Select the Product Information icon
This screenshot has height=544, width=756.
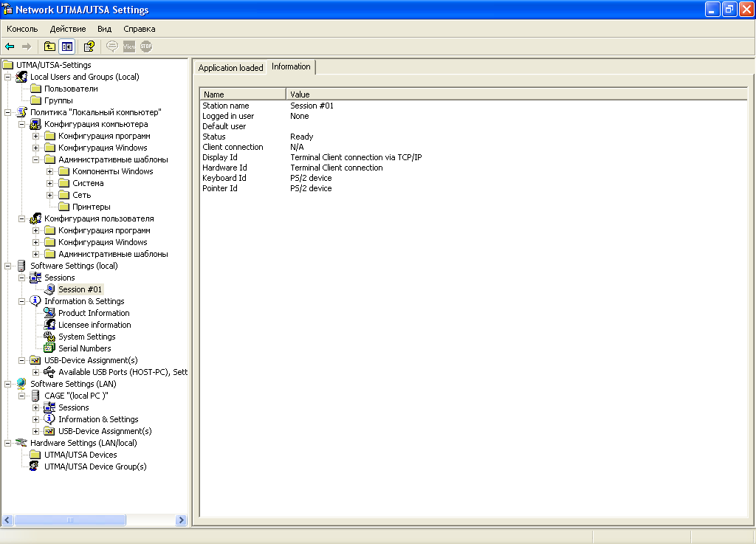49,313
